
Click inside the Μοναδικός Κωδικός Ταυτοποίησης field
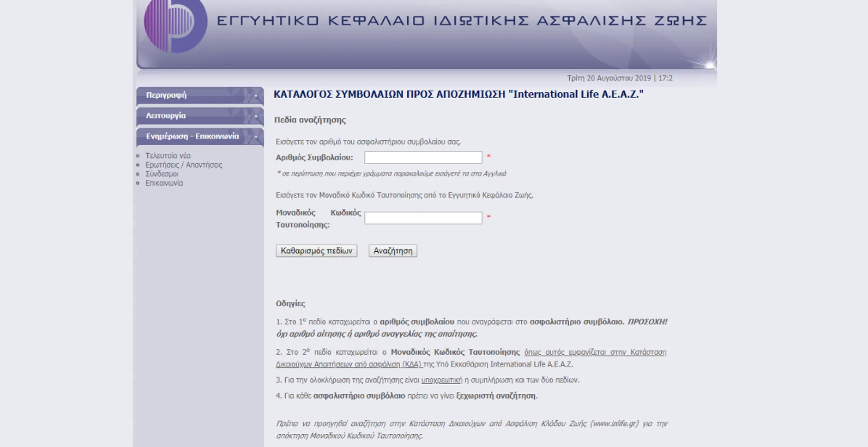click(423, 217)
